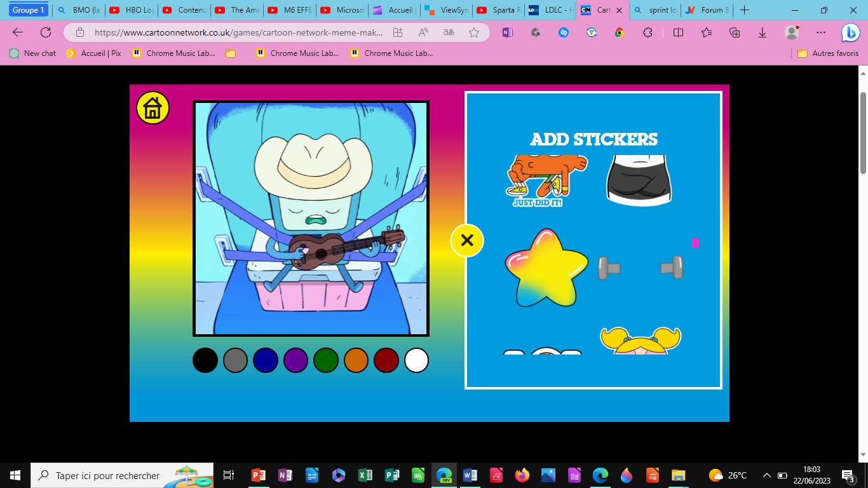Select the purple color swatch

(x=295, y=360)
